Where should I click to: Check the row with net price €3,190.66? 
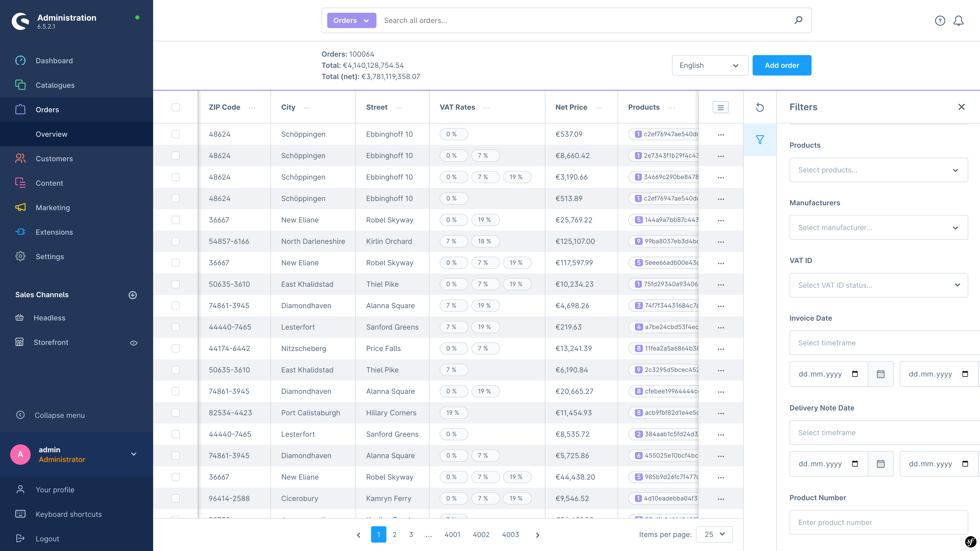click(175, 177)
